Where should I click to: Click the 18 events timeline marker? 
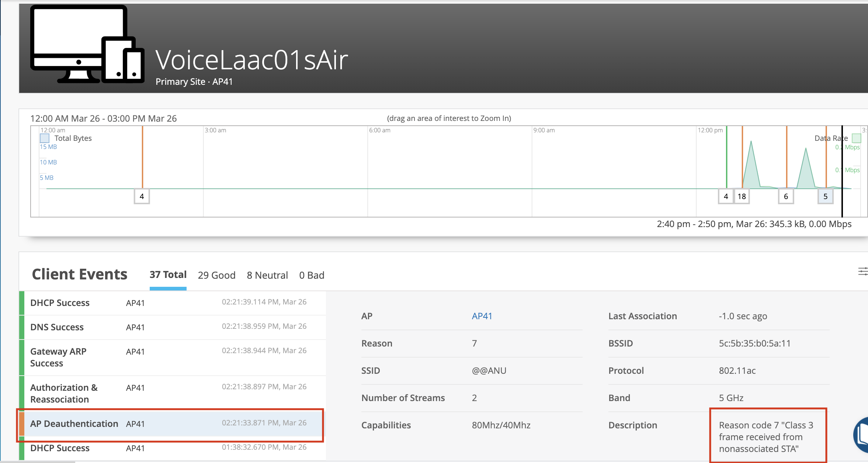click(x=742, y=196)
